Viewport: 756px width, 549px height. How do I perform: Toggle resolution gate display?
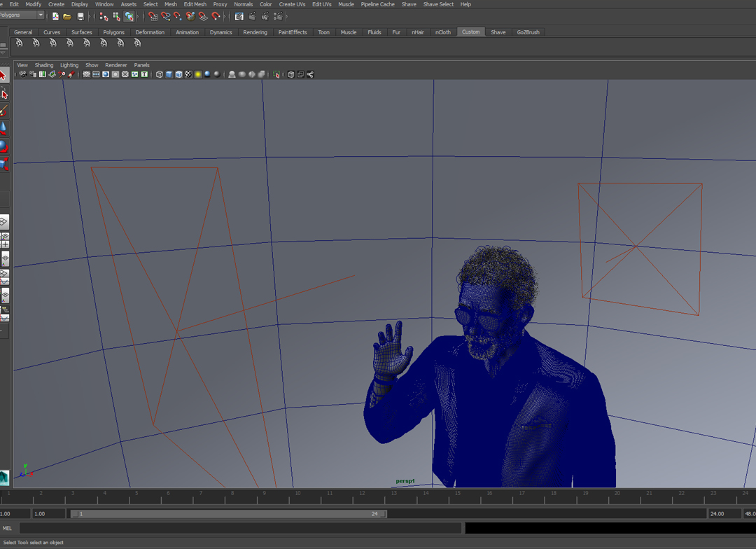coord(106,74)
